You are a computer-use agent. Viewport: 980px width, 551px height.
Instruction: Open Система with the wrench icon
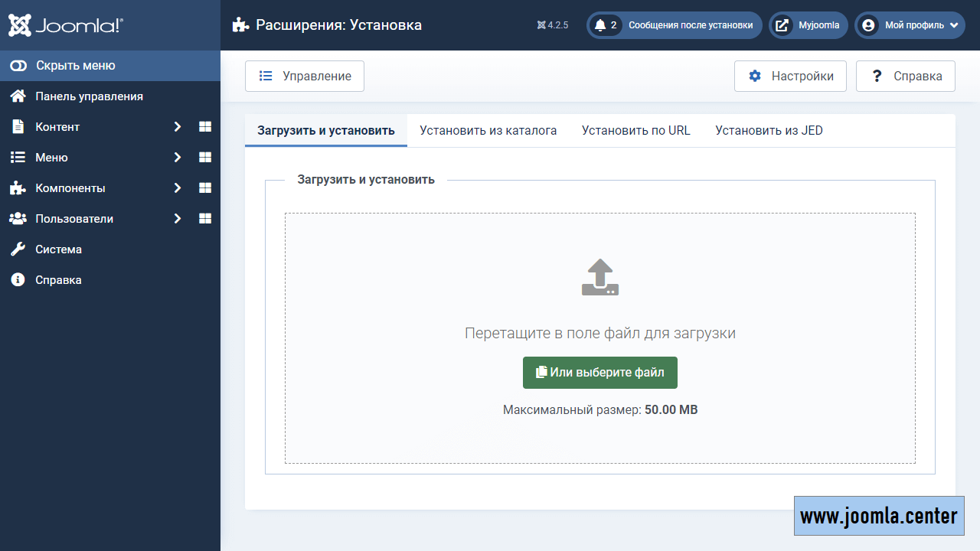click(58, 249)
